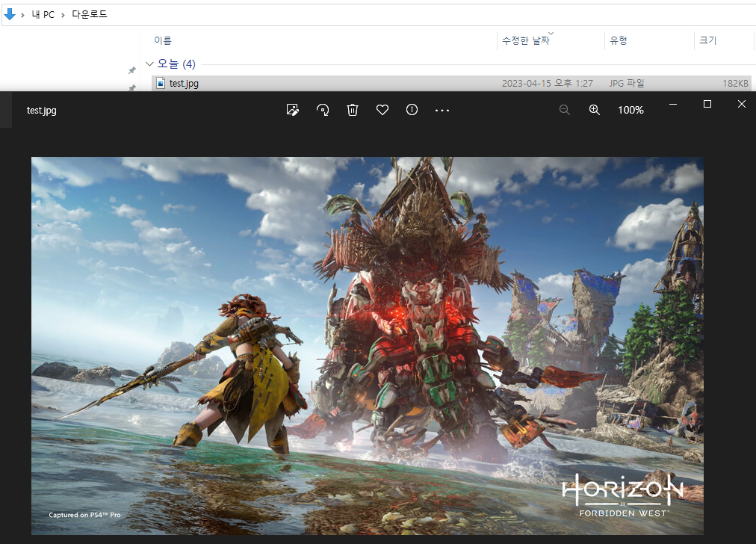
Task: Click 내 PC in the address breadcrumb
Action: (x=43, y=14)
